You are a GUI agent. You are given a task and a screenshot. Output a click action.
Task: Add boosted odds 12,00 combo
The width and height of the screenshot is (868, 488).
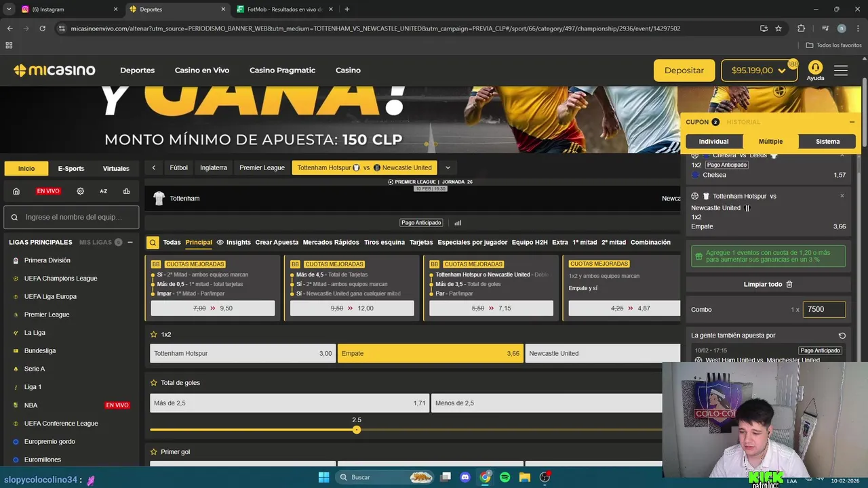coord(352,308)
